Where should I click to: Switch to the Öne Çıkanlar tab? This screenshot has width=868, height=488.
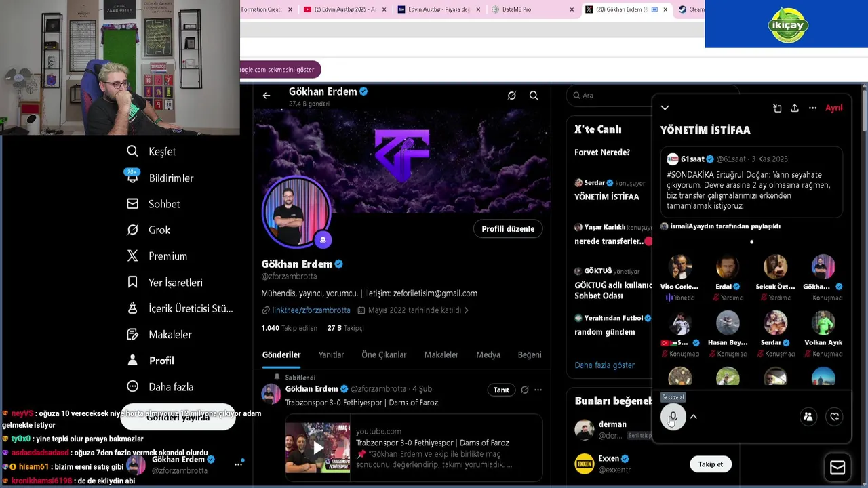[x=384, y=354]
